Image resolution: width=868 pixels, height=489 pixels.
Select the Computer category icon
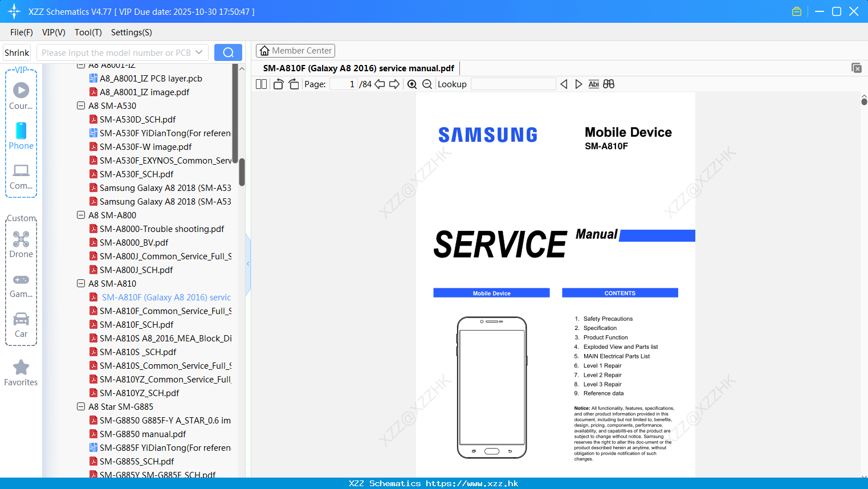tap(21, 176)
